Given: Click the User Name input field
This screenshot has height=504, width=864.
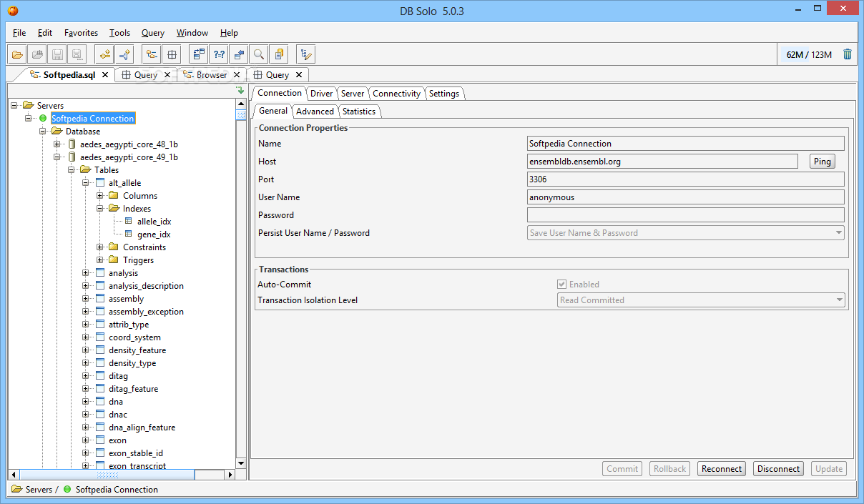Looking at the screenshot, I should point(686,197).
